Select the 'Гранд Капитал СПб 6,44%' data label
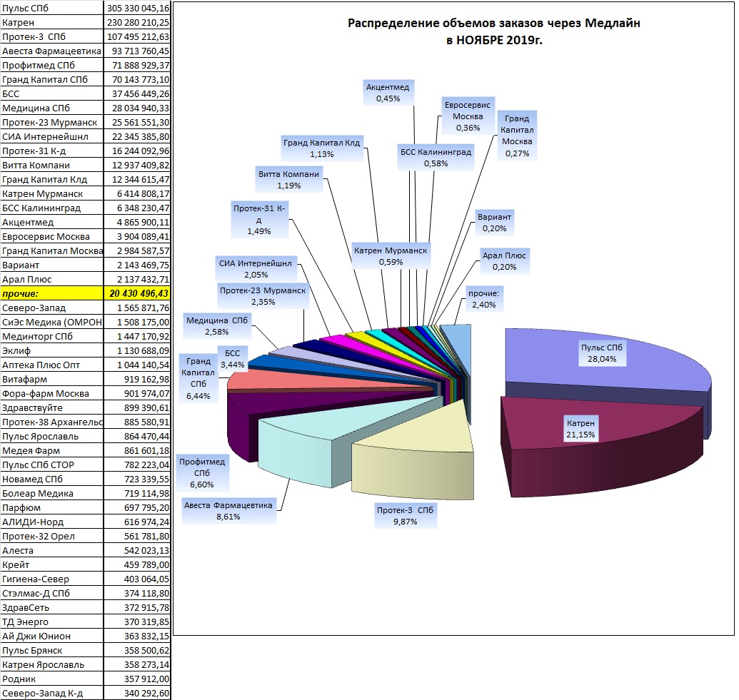 [198, 378]
